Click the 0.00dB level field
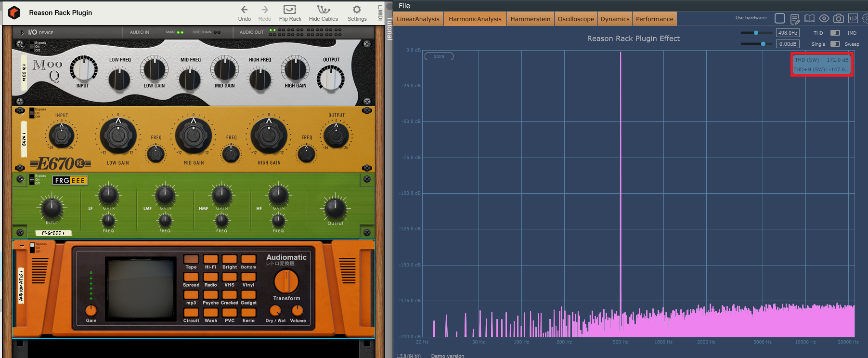Image resolution: width=868 pixels, height=358 pixels. [x=788, y=44]
